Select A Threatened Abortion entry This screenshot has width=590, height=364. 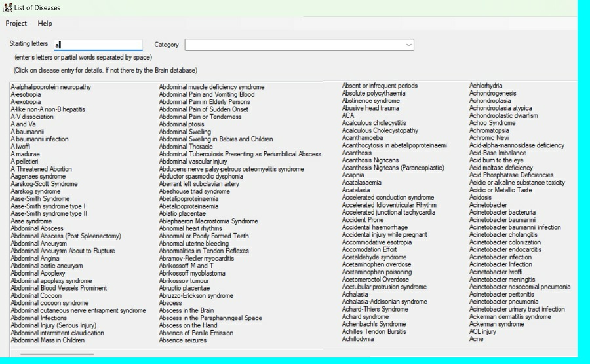41,169
